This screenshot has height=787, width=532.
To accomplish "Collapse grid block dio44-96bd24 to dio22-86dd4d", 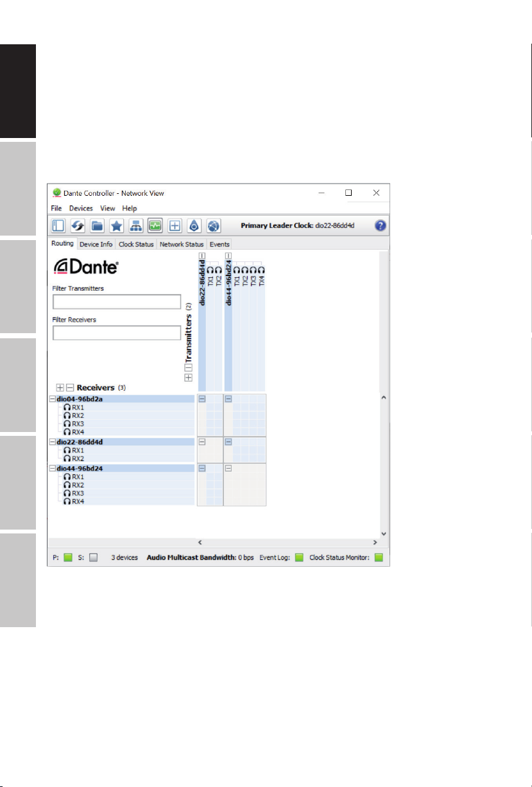I will (x=202, y=469).
